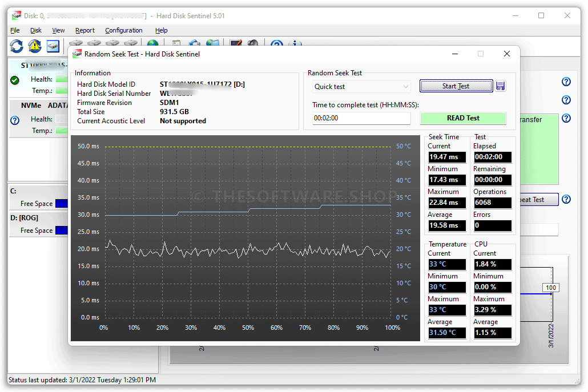The image size is (588, 392).
Task: Click the monitor-with-pencil toolbar icon
Action: (236, 43)
